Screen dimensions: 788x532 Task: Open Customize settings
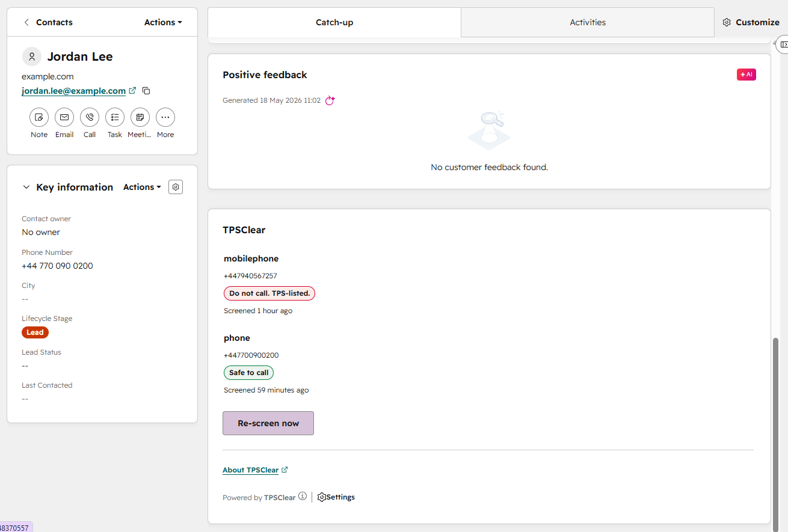point(751,22)
